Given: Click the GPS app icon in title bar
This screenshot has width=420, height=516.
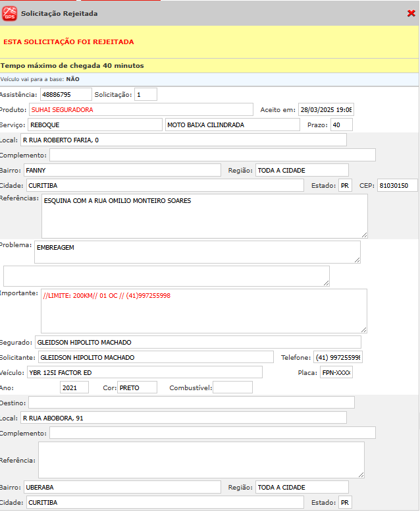Looking at the screenshot, I should click(10, 13).
